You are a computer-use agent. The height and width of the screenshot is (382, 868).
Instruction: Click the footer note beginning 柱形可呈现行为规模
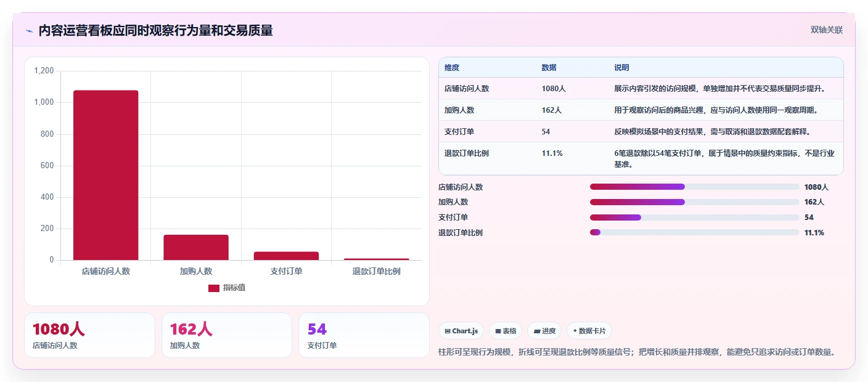coord(637,352)
